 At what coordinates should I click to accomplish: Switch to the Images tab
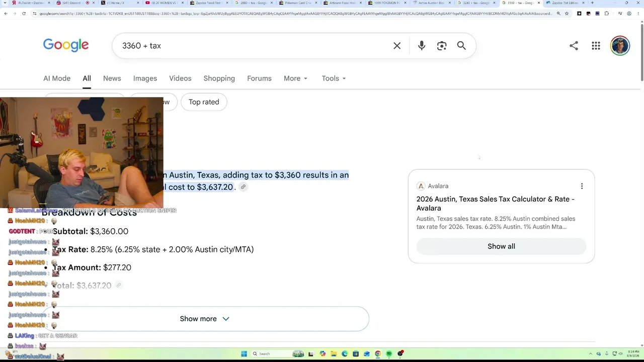pos(145,78)
